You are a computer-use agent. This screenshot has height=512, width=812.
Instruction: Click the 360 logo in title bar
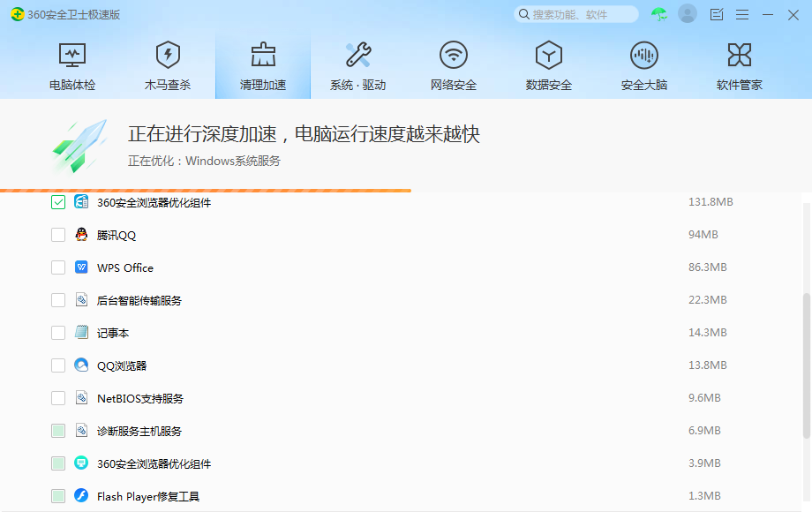pyautogui.click(x=17, y=14)
